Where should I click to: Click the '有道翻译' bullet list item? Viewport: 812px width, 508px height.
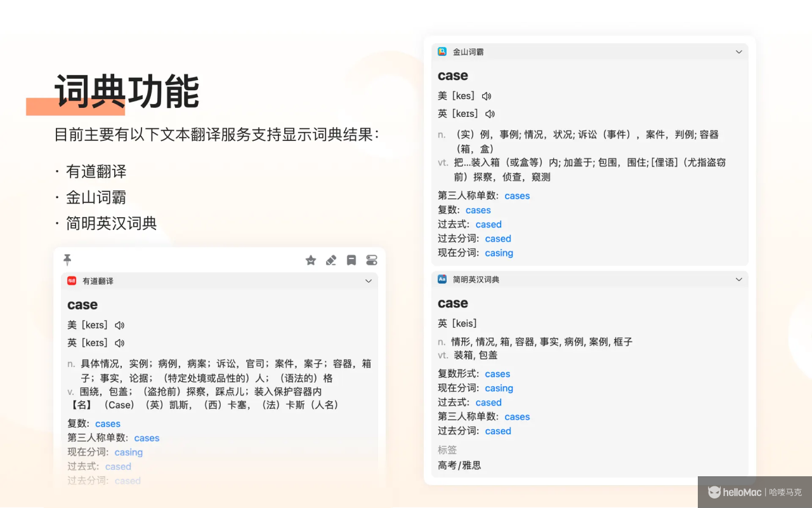point(96,171)
